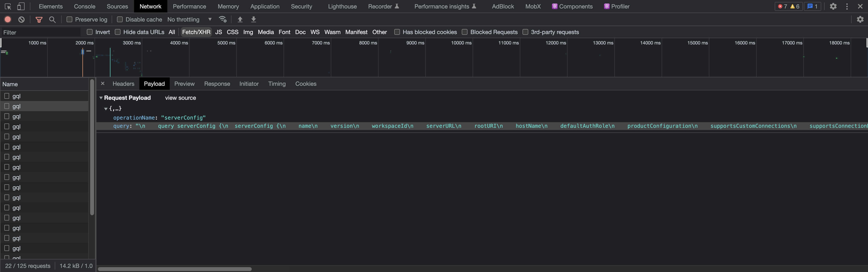868x272 pixels.
Task: Switch to the Performance panel
Action: pyautogui.click(x=189, y=6)
